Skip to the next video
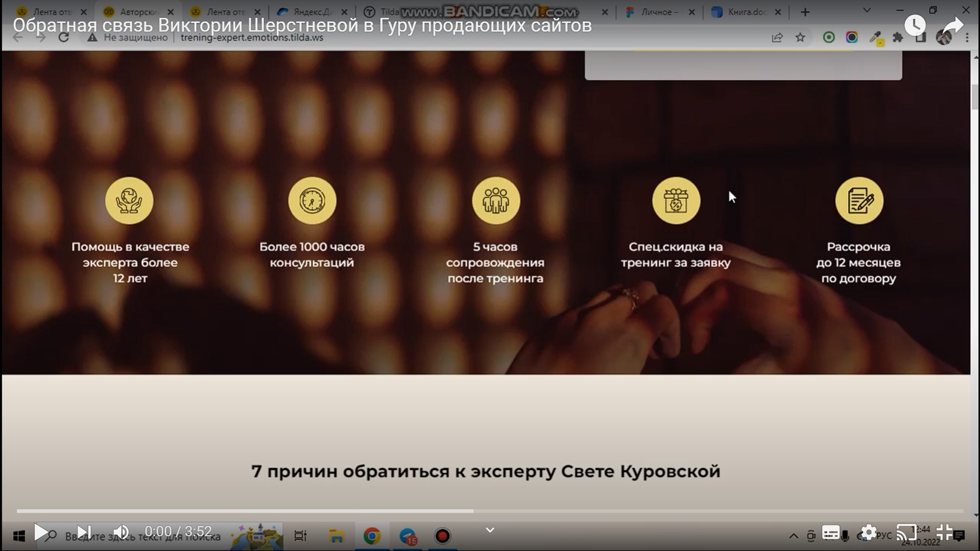Screen dimensions: 980x551 click(84, 532)
